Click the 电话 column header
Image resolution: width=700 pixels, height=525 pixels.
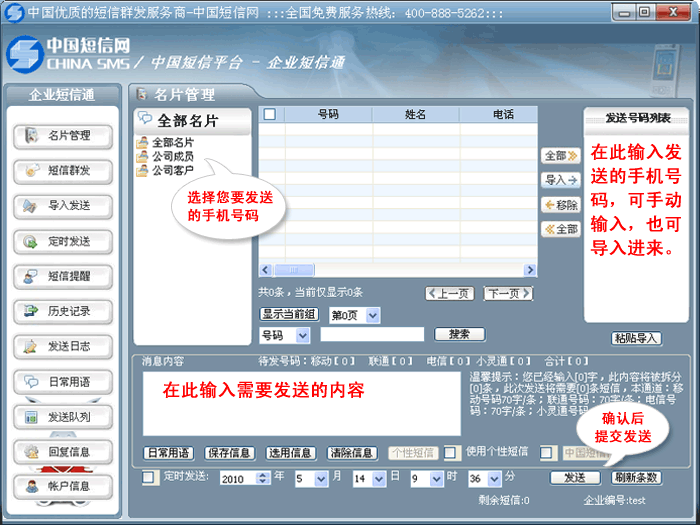[x=499, y=114]
